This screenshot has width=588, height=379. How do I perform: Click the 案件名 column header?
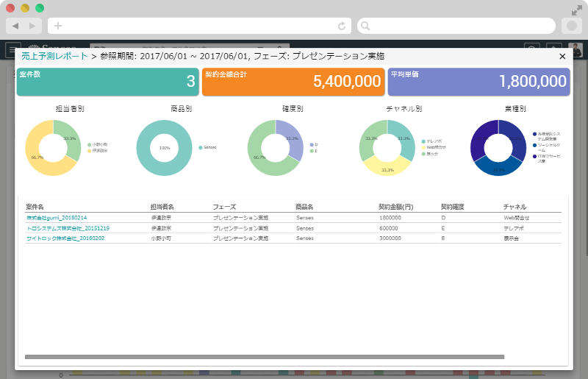click(35, 207)
